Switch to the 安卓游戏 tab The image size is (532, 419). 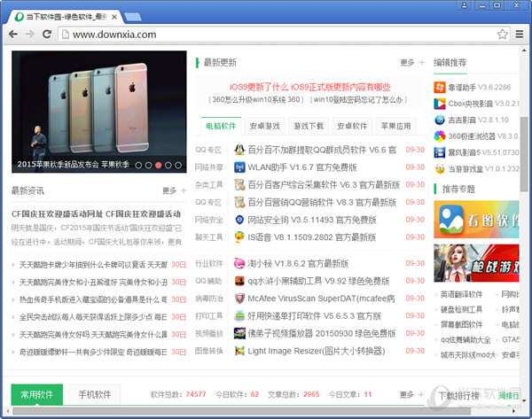pos(264,126)
